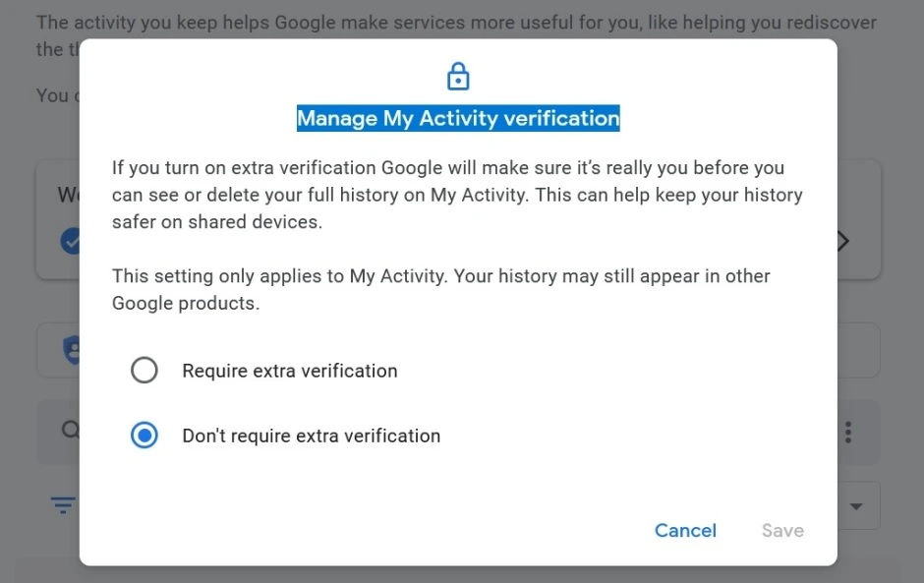Click the filter lines icon
The width and height of the screenshot is (924, 583).
(x=63, y=505)
